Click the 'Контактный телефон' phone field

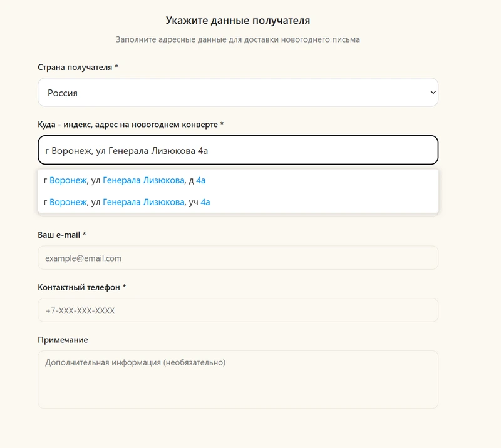238,310
